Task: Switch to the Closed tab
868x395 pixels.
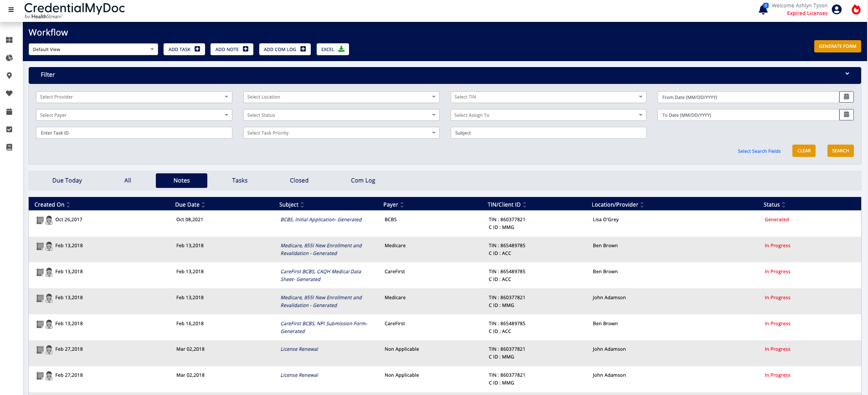Action: [x=299, y=180]
